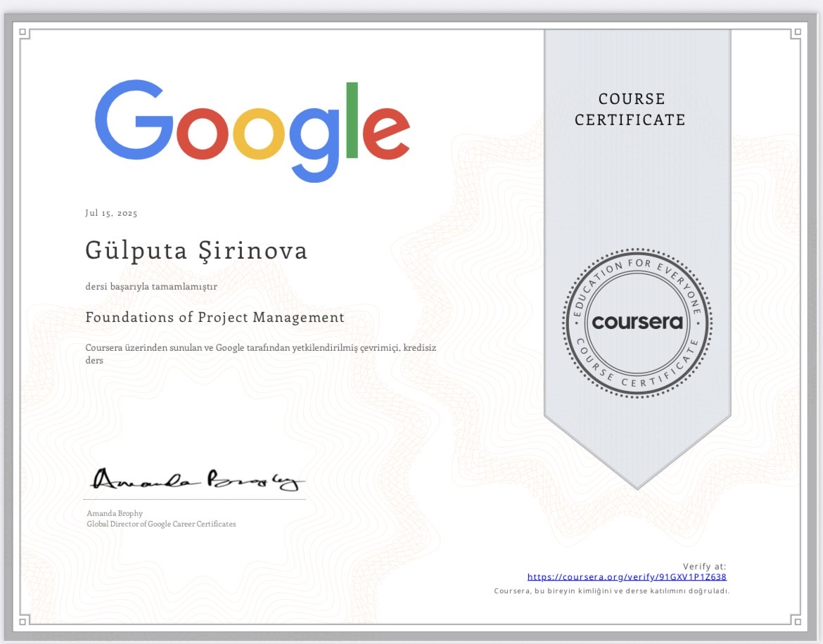
Task: Click the Amanda Brophy handwritten signature
Action: pos(197,479)
